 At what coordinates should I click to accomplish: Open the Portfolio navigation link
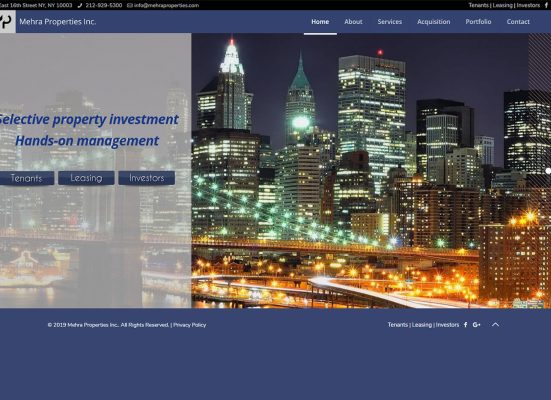[x=478, y=22]
